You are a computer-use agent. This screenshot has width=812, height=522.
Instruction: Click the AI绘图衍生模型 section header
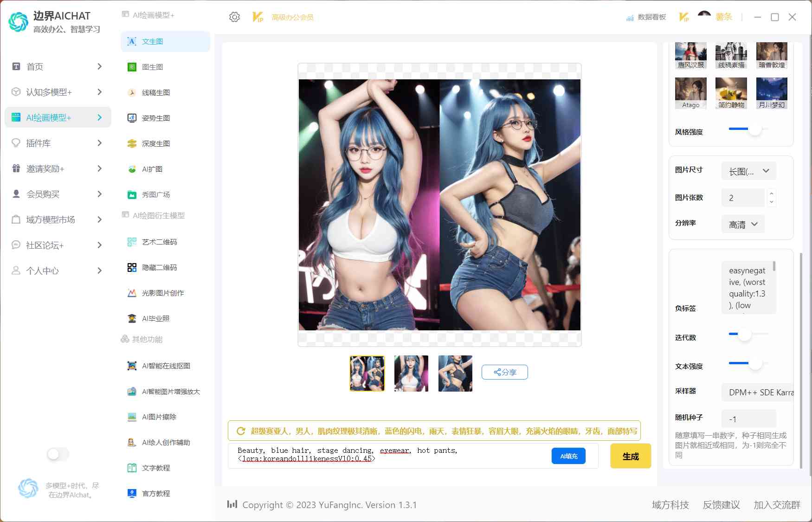(153, 215)
